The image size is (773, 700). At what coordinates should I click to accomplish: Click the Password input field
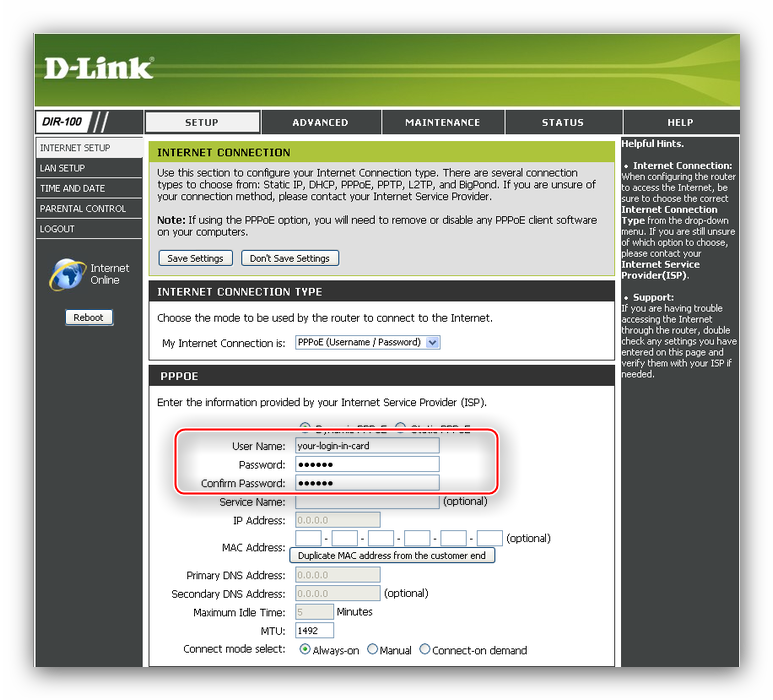pyautogui.click(x=367, y=464)
